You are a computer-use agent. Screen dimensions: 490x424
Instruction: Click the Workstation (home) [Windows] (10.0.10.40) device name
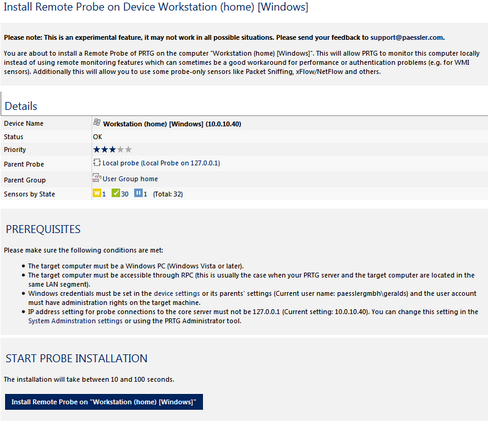click(x=172, y=124)
